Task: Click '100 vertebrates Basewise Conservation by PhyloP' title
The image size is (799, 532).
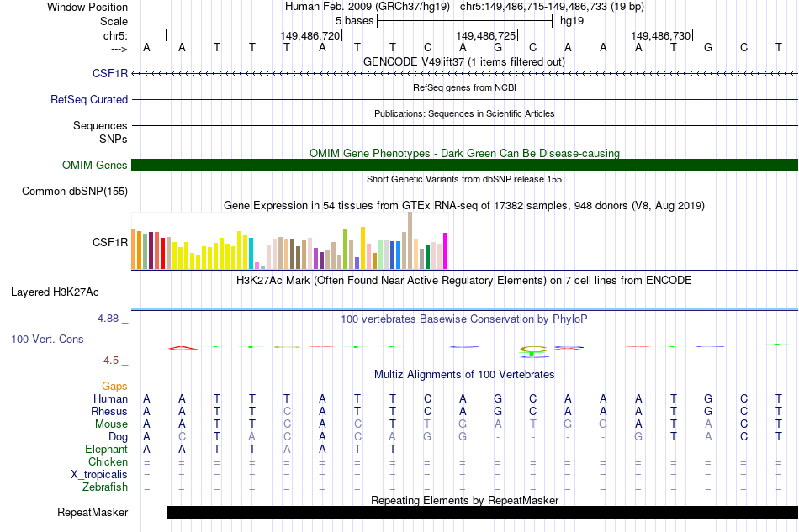Action: [x=464, y=319]
